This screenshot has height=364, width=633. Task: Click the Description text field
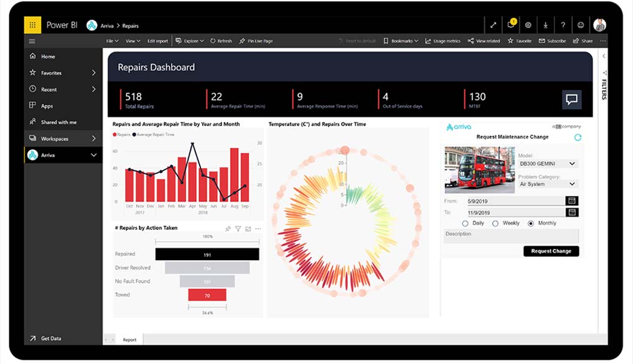coord(511,236)
